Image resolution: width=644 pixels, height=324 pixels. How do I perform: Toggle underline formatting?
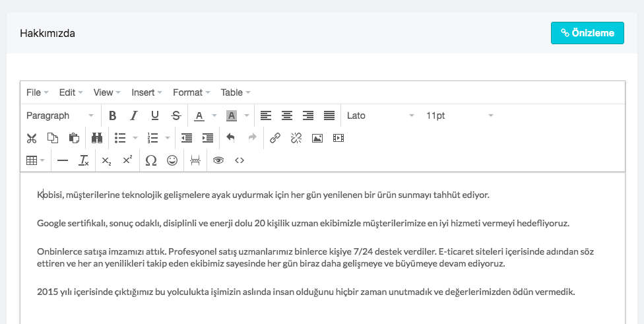click(x=155, y=115)
